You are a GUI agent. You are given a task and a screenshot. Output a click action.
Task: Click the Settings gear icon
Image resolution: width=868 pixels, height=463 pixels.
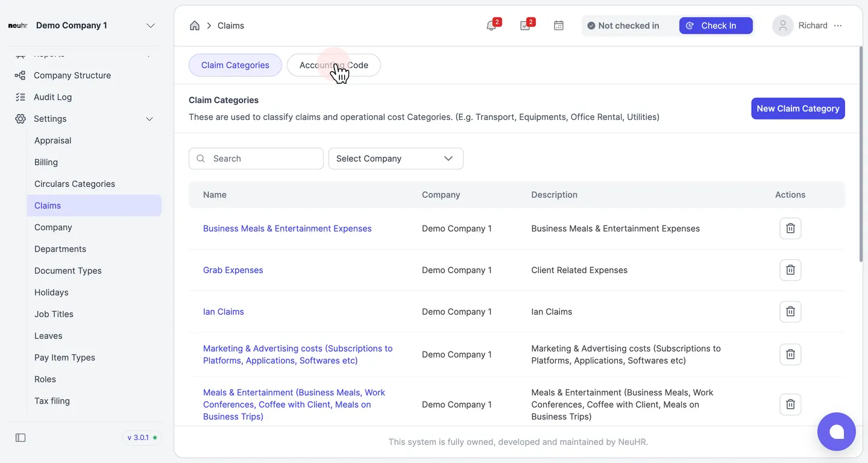point(20,119)
